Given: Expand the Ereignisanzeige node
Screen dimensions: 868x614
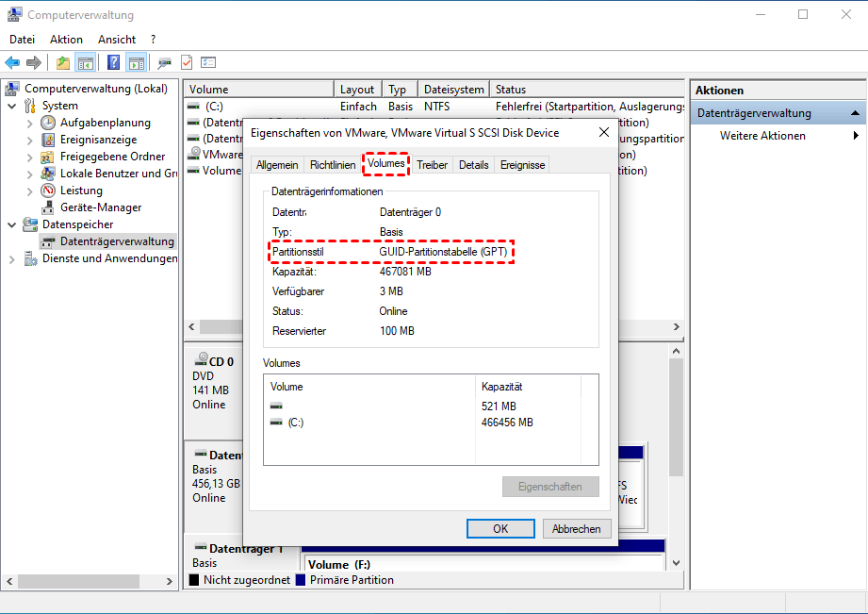Looking at the screenshot, I should [x=30, y=141].
